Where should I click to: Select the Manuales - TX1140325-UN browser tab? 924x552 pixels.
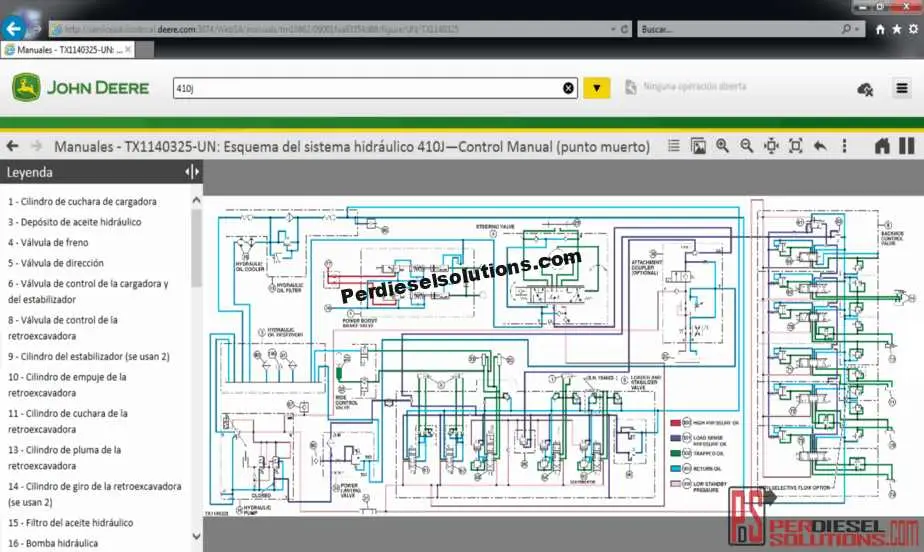[x=68, y=49]
